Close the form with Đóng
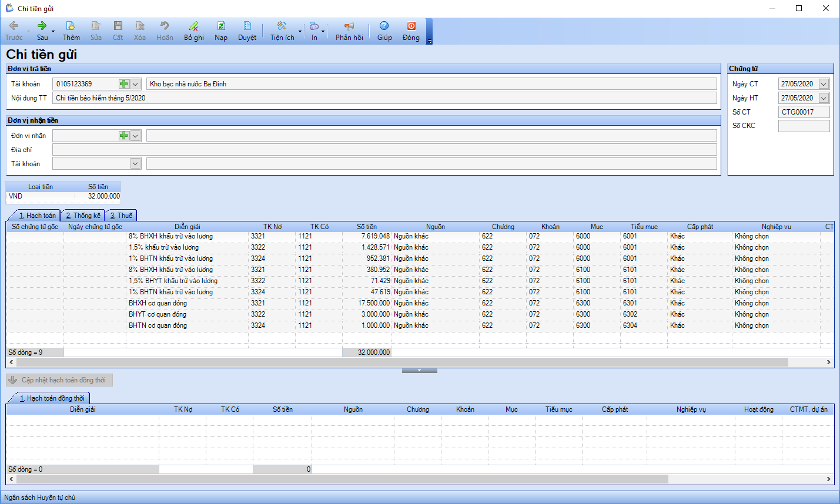 [x=411, y=31]
